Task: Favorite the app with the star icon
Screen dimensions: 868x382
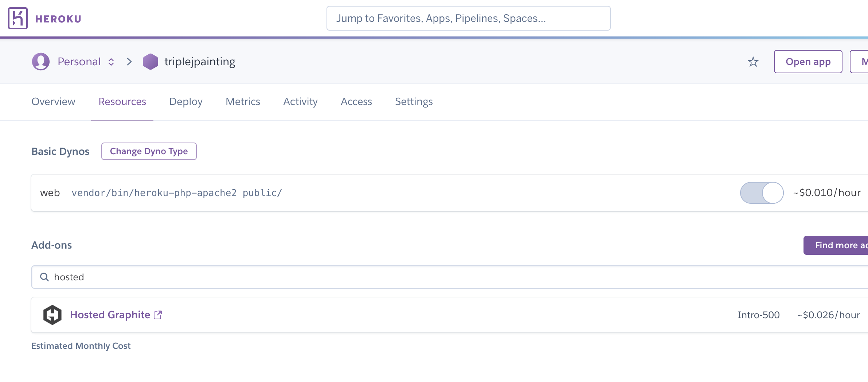Action: (x=753, y=62)
